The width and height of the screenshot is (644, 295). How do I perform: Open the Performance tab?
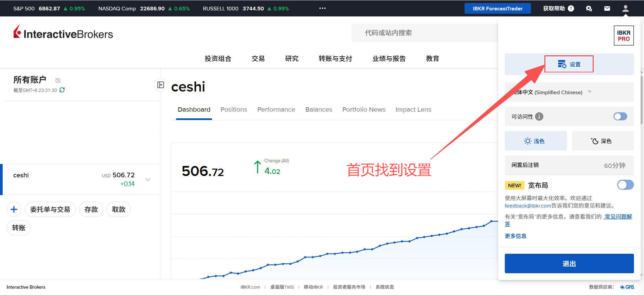coord(276,110)
